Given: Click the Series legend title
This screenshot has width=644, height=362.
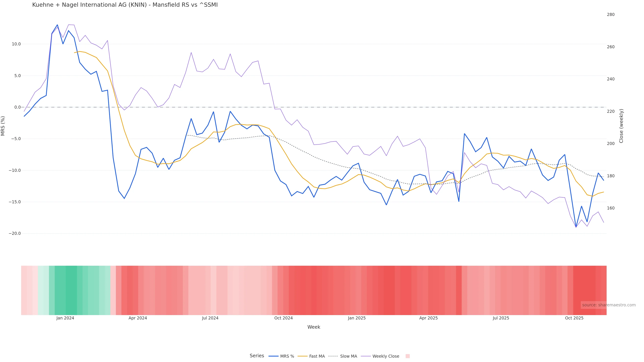Looking at the screenshot, I should (x=257, y=356).
